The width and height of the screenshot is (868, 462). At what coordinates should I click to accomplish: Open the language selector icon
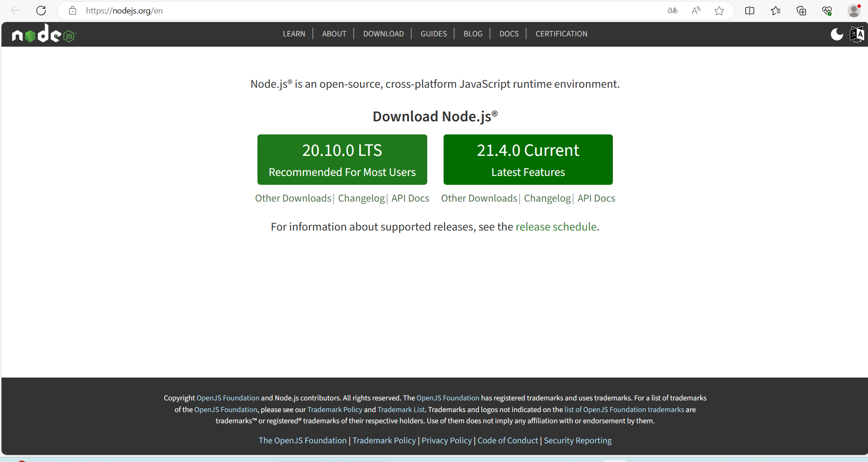857,34
